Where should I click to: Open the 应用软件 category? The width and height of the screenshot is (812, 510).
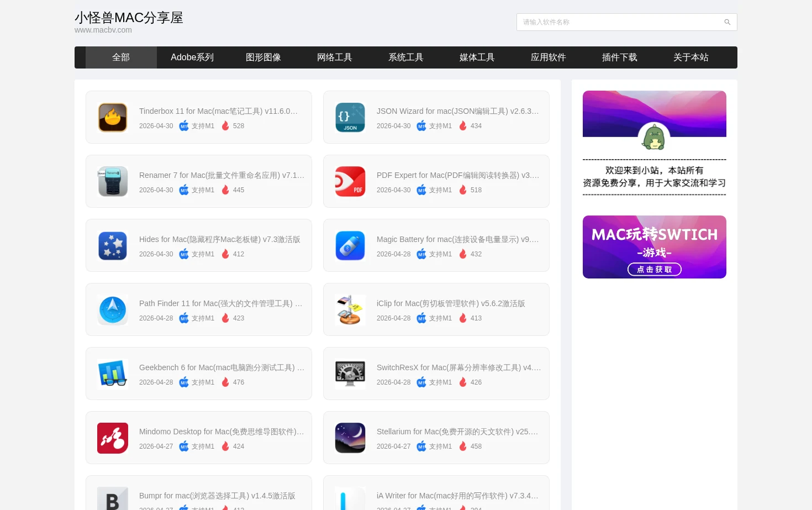(549, 57)
